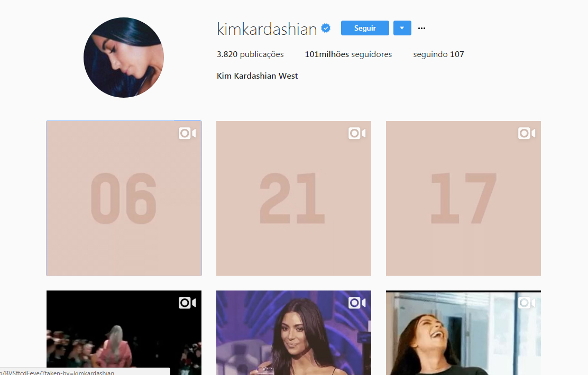Image resolution: width=588 pixels, height=375 pixels.
Task: Expand the suggestions dropdown arrow beside Seguir
Action: coord(402,28)
